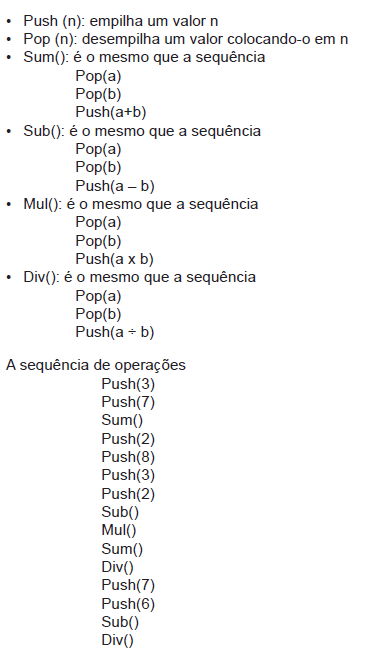Click the 'Pop (n): desempilha um valor' line
This screenshot has width=374, height=660.
click(186, 39)
